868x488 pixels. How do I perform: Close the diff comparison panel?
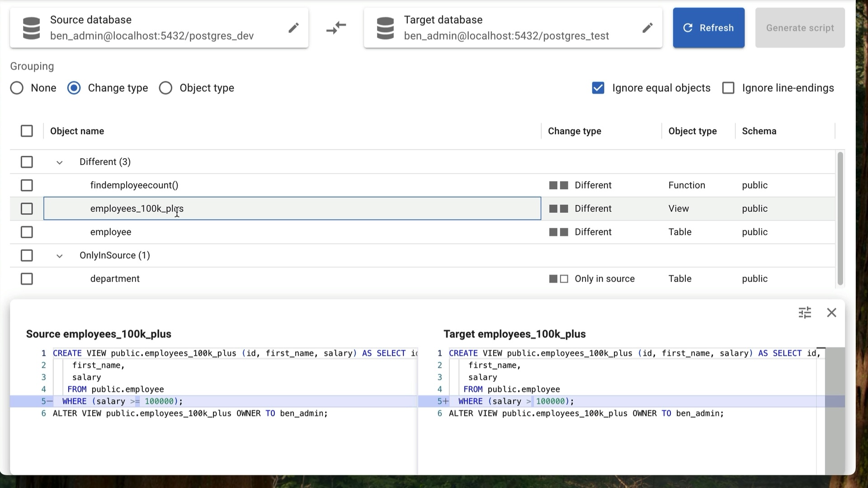(x=831, y=313)
